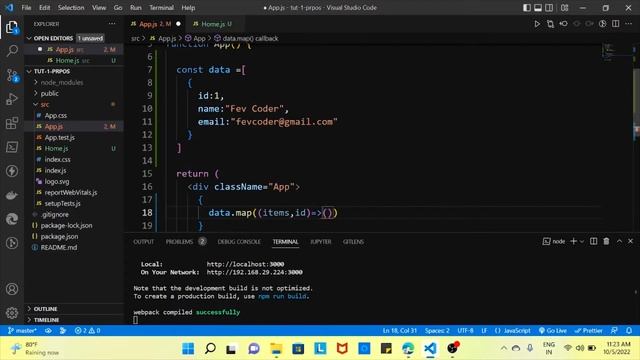Image resolution: width=640 pixels, height=360 pixels.
Task: Click Ln 18, Col 31 cursor position
Action: (x=399, y=331)
